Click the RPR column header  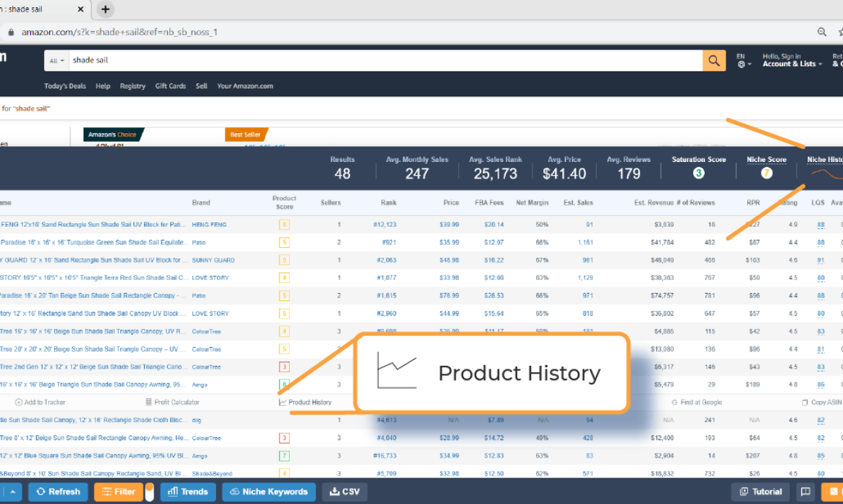tap(753, 202)
